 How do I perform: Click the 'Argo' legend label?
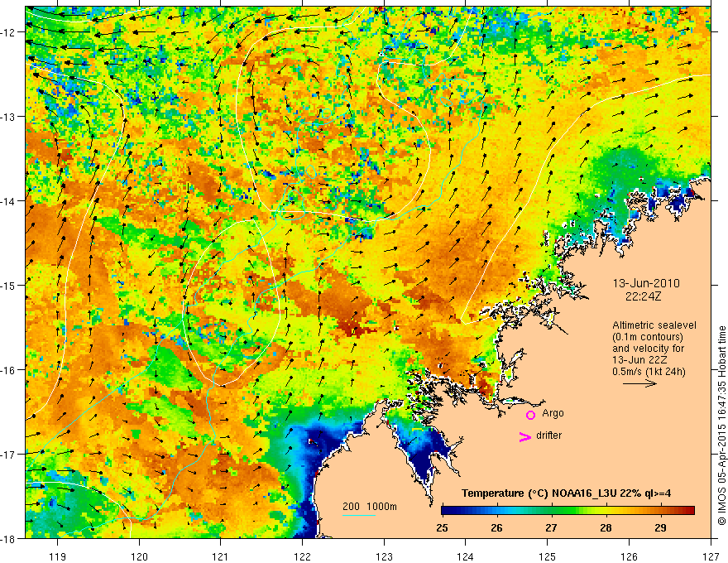click(553, 413)
